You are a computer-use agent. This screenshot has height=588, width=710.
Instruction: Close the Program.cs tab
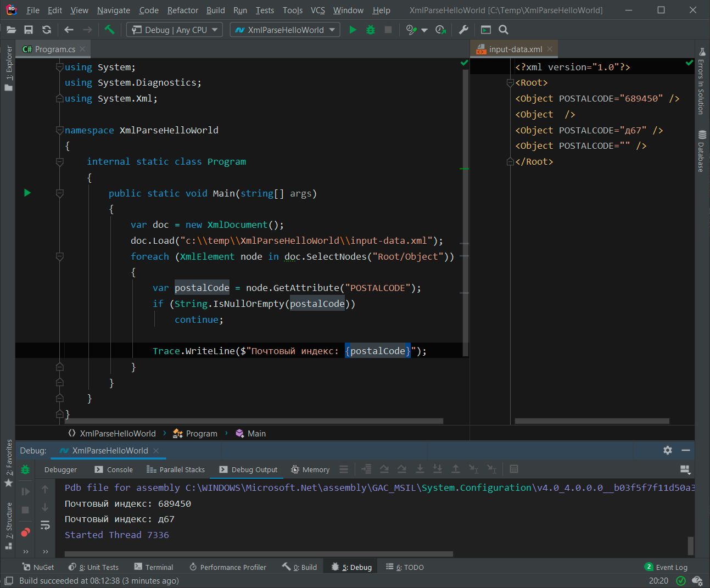click(x=82, y=49)
